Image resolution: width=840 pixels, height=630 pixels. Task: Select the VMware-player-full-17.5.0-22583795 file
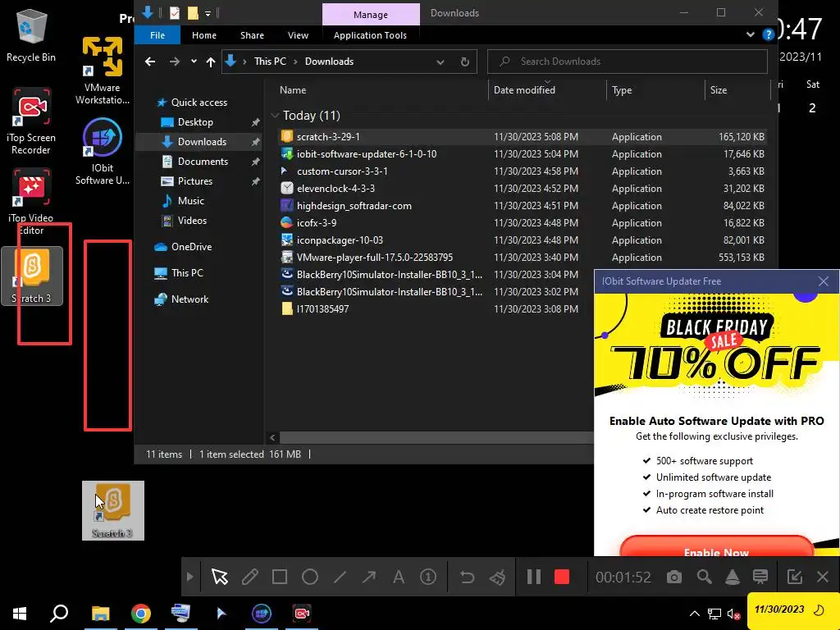pyautogui.click(x=375, y=258)
